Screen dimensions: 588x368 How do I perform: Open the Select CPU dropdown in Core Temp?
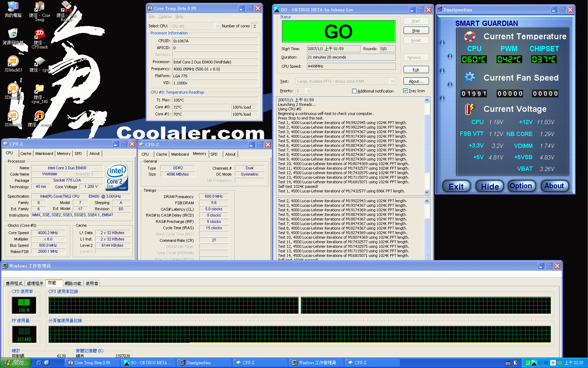point(195,26)
